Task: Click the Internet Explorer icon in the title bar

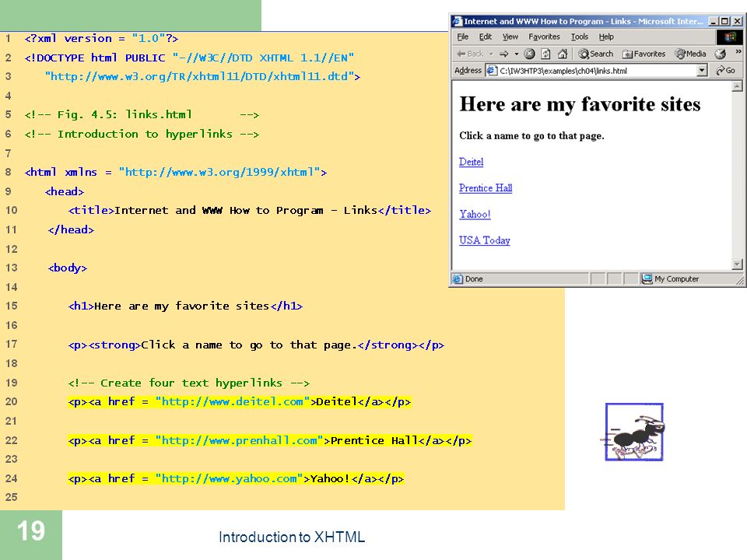Action: tap(458, 21)
